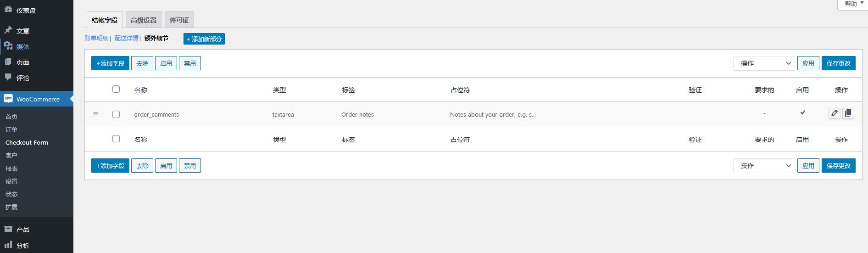This screenshot has width=868, height=253.
Task: Click top +添加字段 button
Action: click(110, 63)
